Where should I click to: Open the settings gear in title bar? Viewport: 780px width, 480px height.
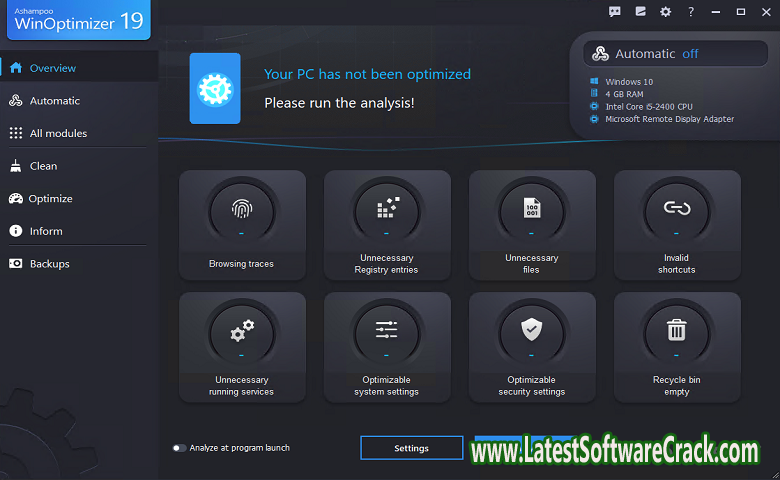[x=666, y=12]
